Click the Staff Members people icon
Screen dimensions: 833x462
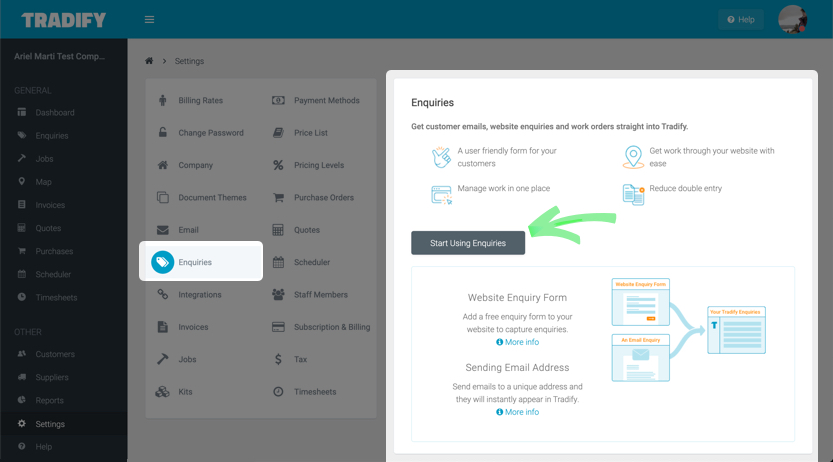[278, 294]
